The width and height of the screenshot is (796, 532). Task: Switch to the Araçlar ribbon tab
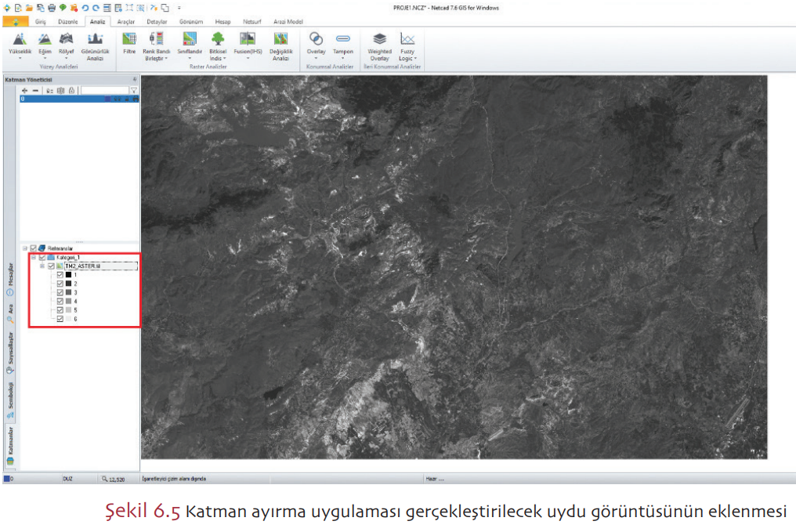click(126, 21)
